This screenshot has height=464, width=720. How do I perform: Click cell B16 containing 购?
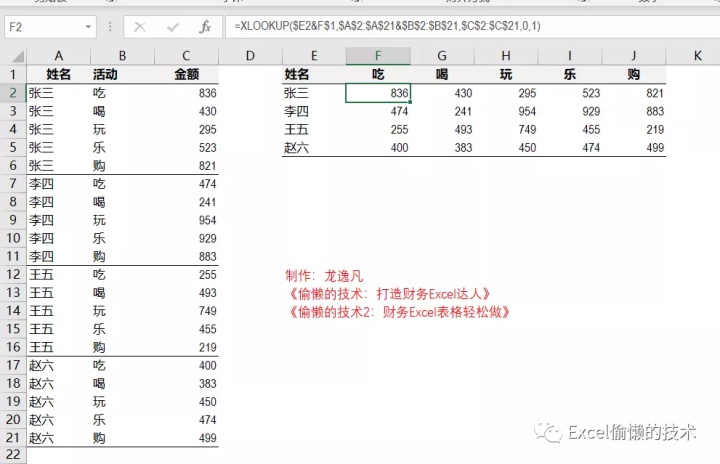123,347
